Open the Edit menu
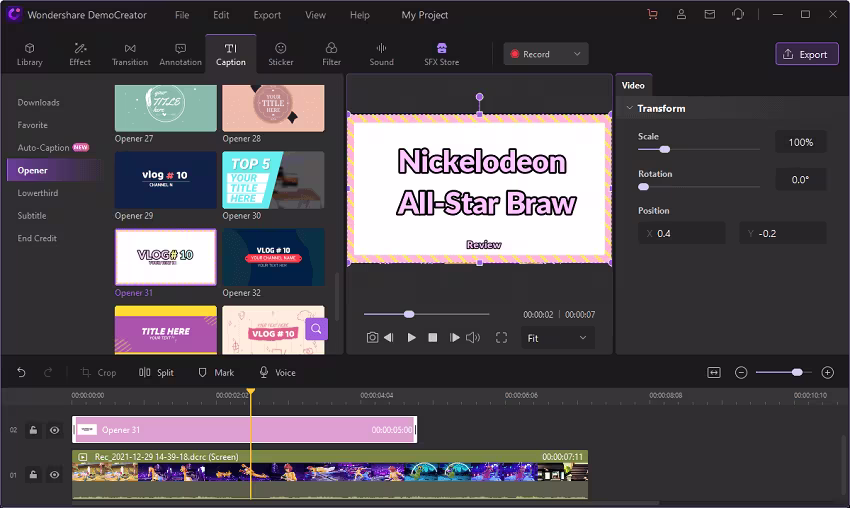Screen dimensions: 850x508 point(221,15)
